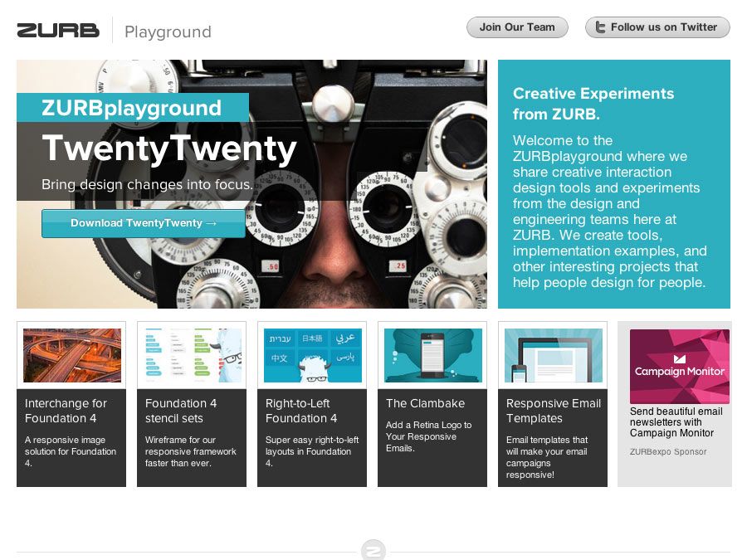Click the 'Creative Experiments from ZURB.' heading
The height and width of the screenshot is (560, 747).
click(593, 104)
